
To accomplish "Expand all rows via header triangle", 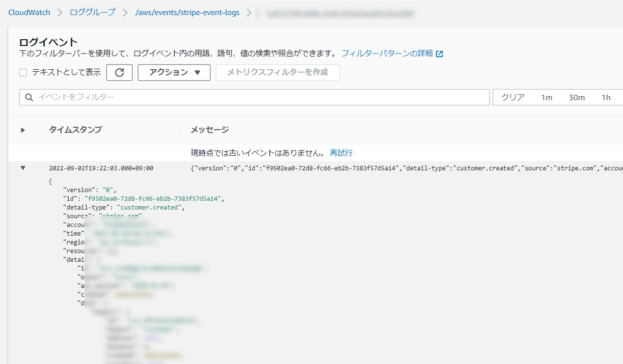I will coord(23,130).
